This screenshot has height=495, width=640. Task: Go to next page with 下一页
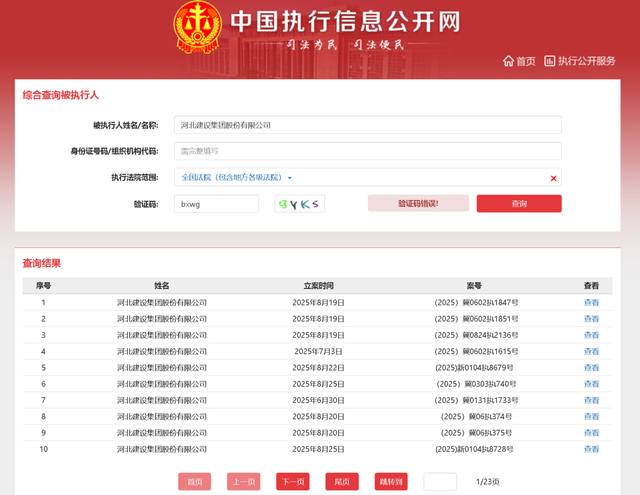pos(293,482)
